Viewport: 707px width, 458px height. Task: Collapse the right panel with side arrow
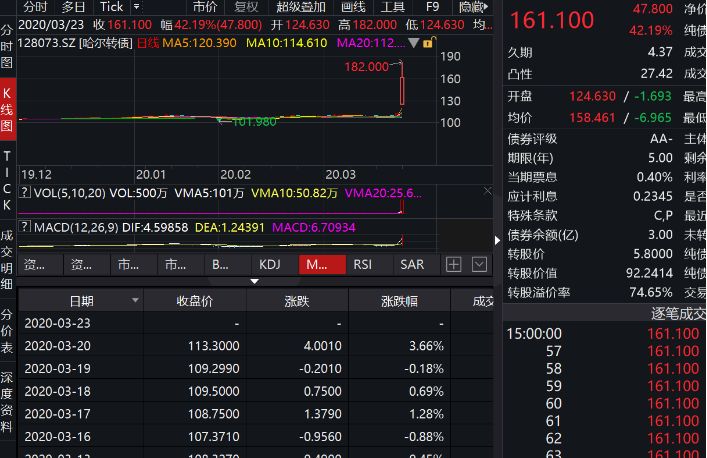pos(499,239)
